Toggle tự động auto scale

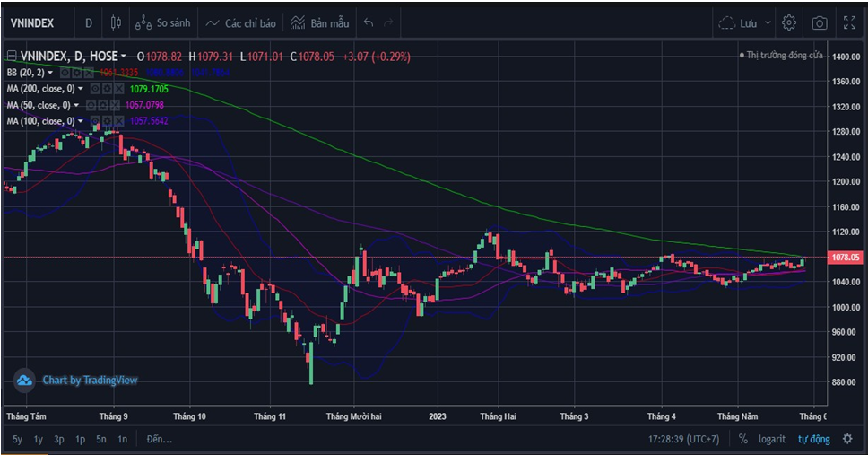[812, 439]
